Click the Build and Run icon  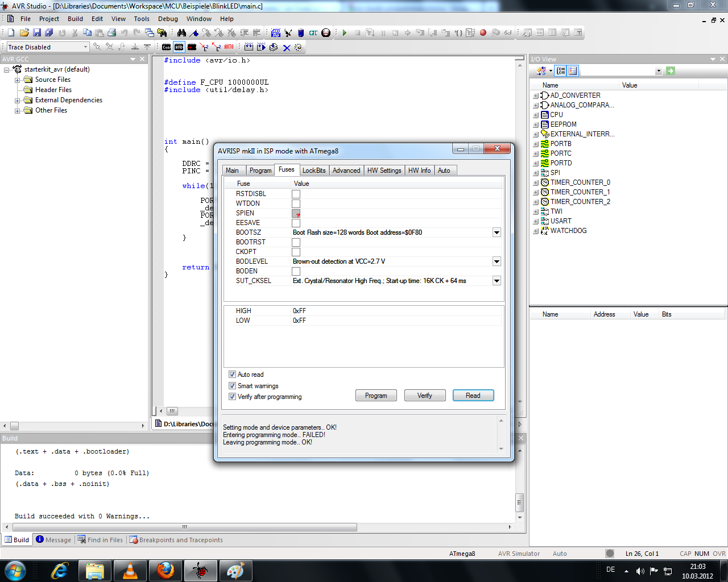(261, 47)
